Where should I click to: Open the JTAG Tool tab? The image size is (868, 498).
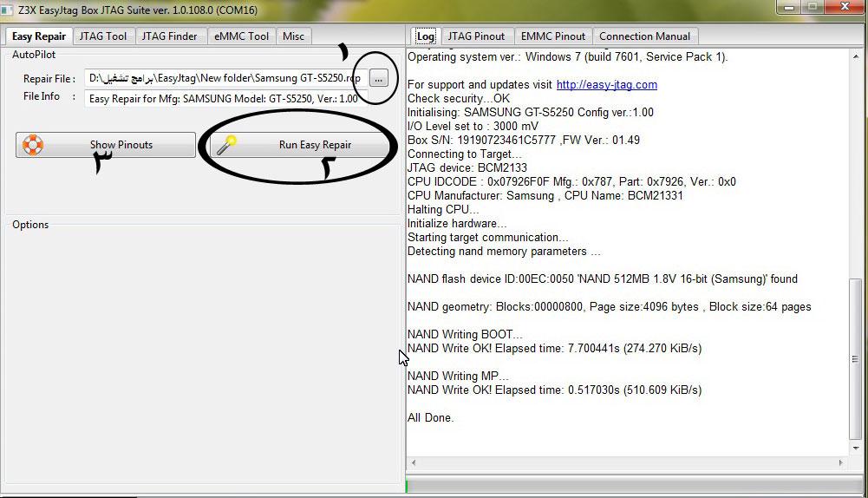click(x=103, y=36)
